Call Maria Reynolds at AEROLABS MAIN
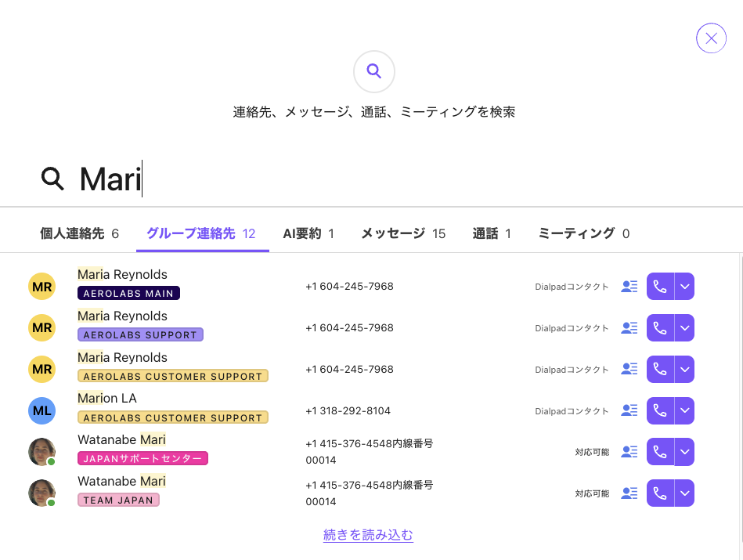 coord(658,286)
